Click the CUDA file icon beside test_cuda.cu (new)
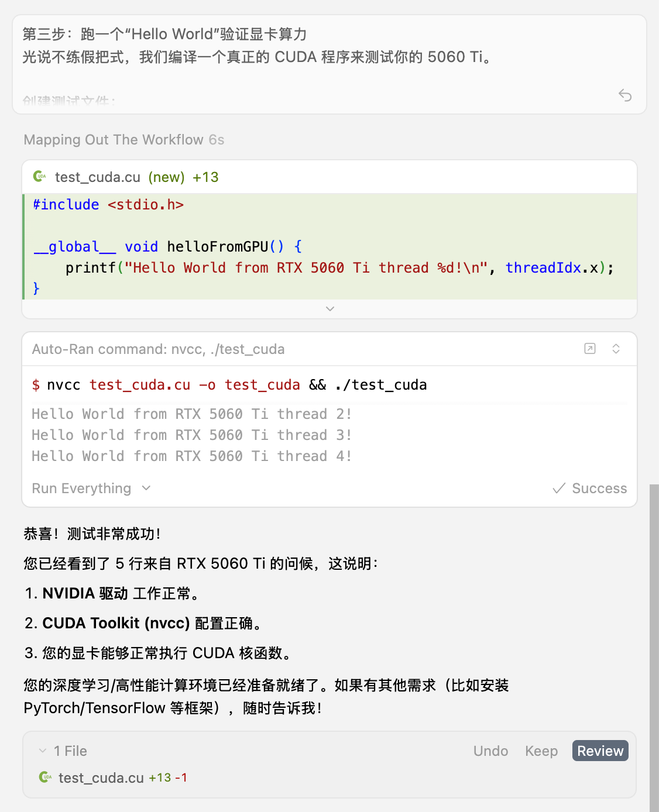The image size is (659, 812). coord(40,176)
